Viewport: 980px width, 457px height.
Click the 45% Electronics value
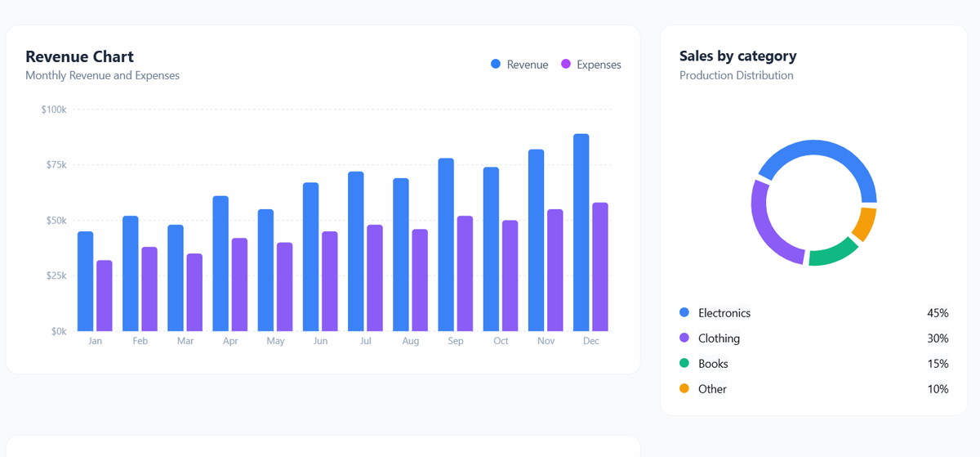938,313
